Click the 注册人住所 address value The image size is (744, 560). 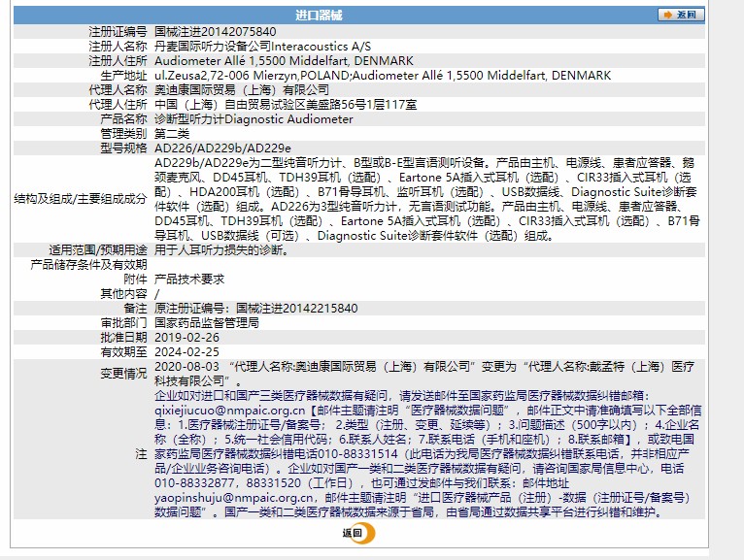284,61
